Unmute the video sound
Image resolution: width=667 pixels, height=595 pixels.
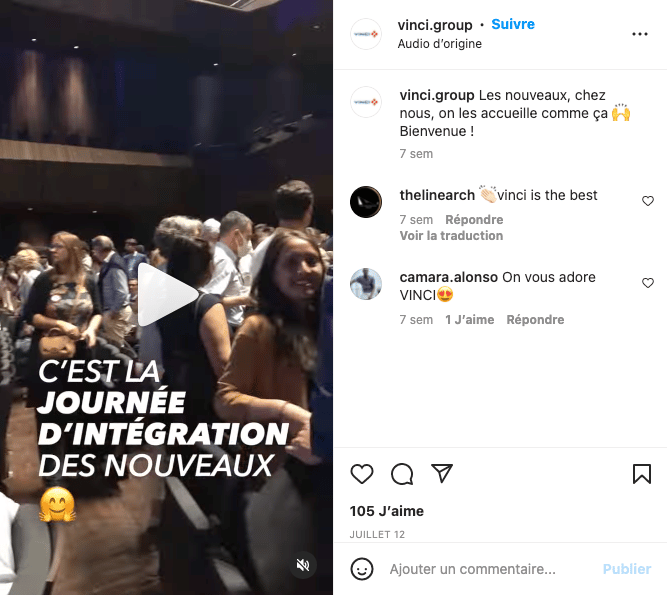(x=303, y=565)
